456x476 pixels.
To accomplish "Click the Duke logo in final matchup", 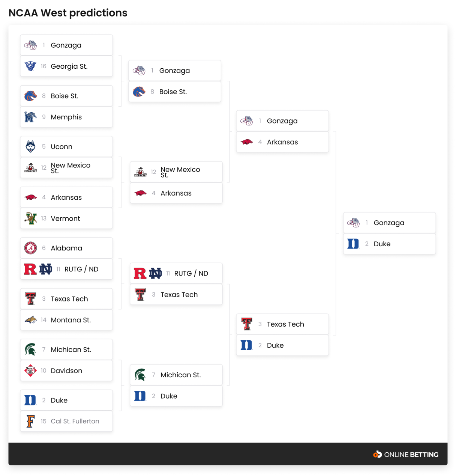I will click(353, 244).
